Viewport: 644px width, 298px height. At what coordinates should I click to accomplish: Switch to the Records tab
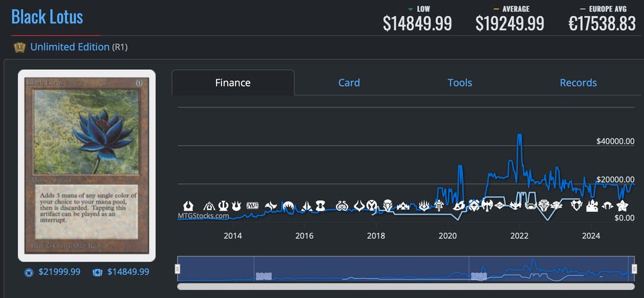tap(578, 83)
